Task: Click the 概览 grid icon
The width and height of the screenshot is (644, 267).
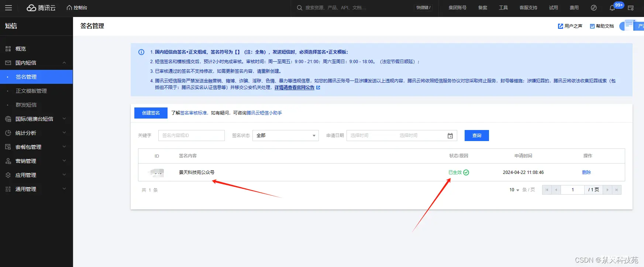Action: (8, 49)
